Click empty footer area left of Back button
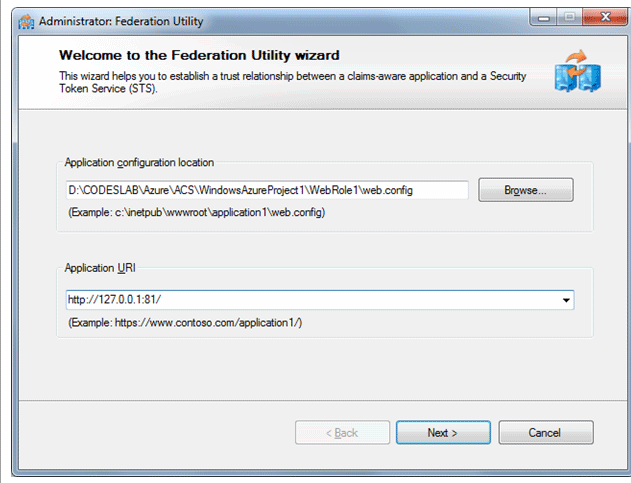The height and width of the screenshot is (483, 631). tap(157, 433)
